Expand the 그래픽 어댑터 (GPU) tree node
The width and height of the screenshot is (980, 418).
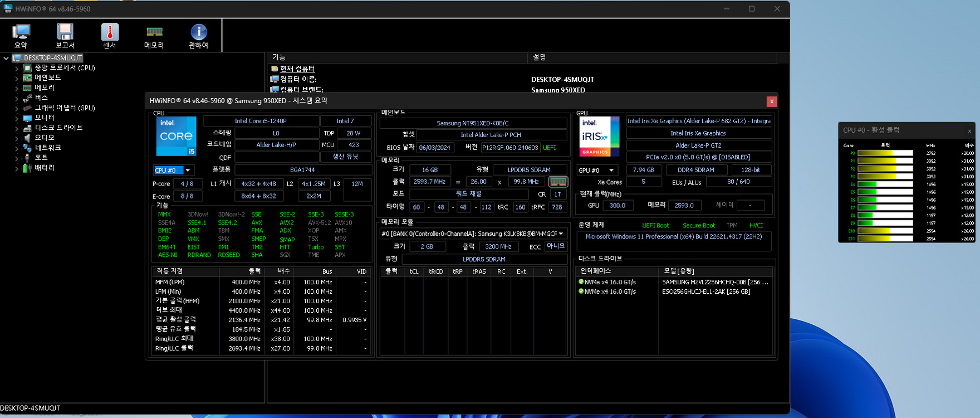coord(16,109)
